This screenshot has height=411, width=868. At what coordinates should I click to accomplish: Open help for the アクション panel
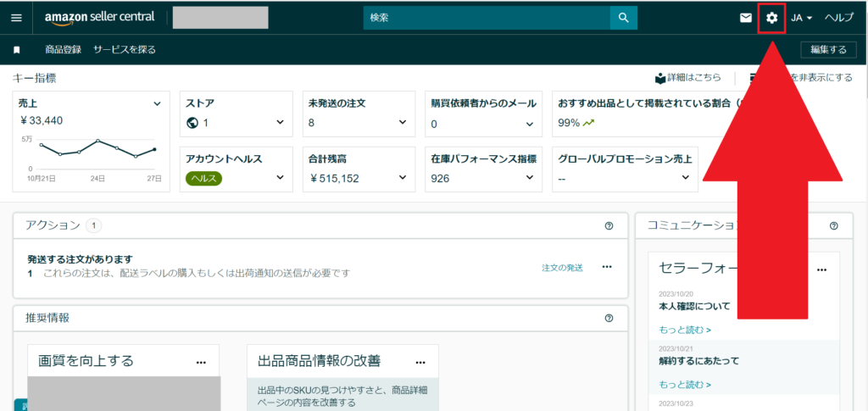click(x=609, y=226)
